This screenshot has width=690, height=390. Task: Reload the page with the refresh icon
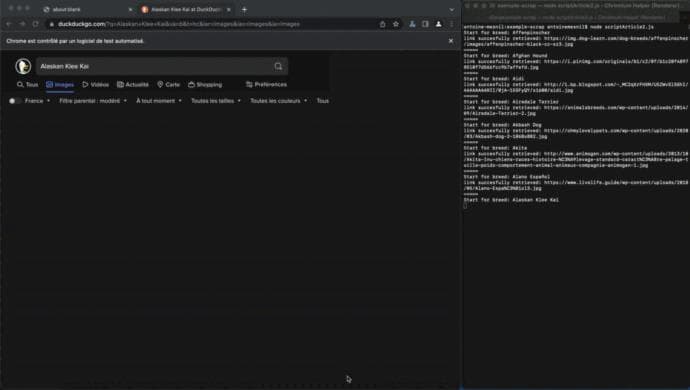click(36, 24)
